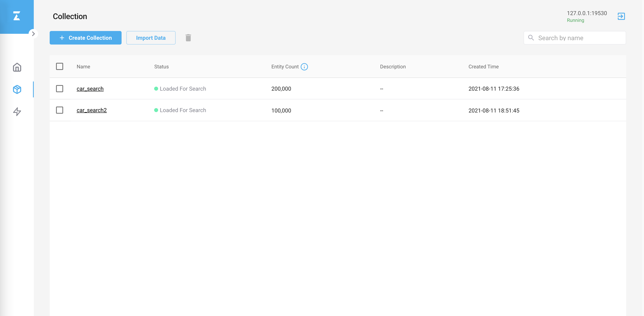The height and width of the screenshot is (316, 644).
Task: Toggle the select-all header checkbox
Action: pos(60,66)
